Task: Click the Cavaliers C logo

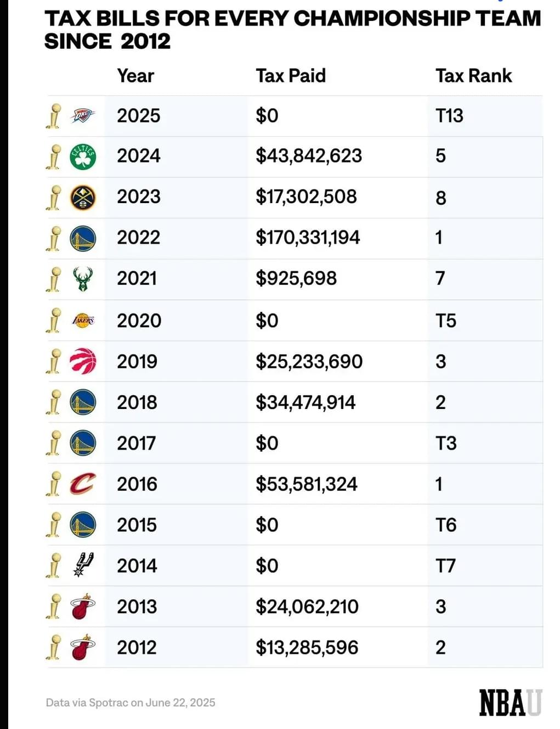Action: (x=83, y=484)
